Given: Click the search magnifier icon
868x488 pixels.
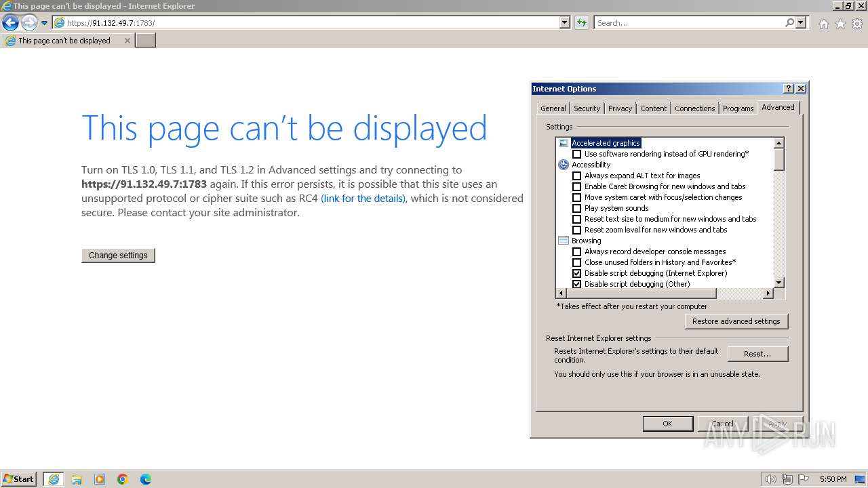Looking at the screenshot, I should coord(789,22).
